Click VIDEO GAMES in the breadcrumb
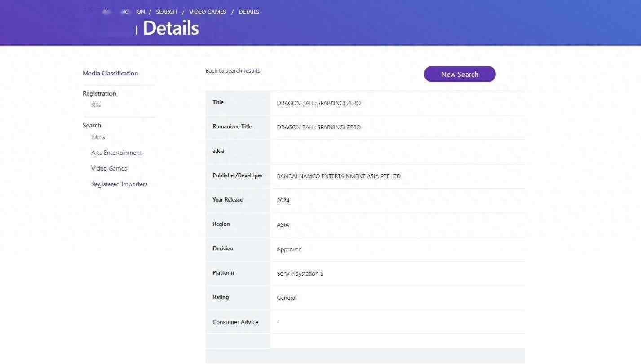The width and height of the screenshot is (641, 364). tap(208, 12)
